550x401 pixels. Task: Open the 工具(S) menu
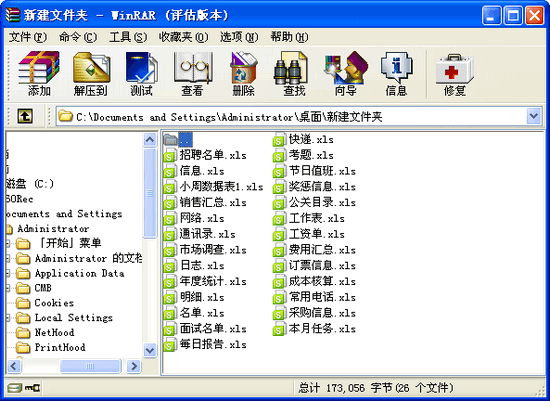click(128, 37)
